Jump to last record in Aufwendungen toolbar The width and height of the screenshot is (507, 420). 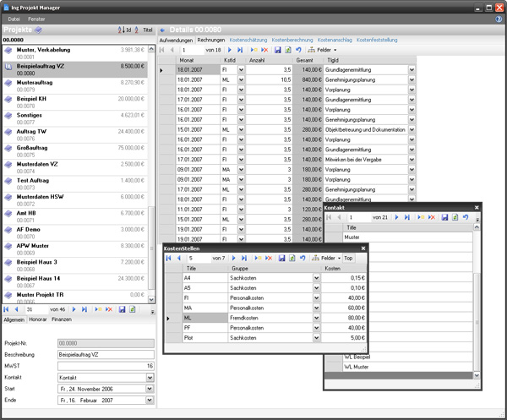coord(240,50)
